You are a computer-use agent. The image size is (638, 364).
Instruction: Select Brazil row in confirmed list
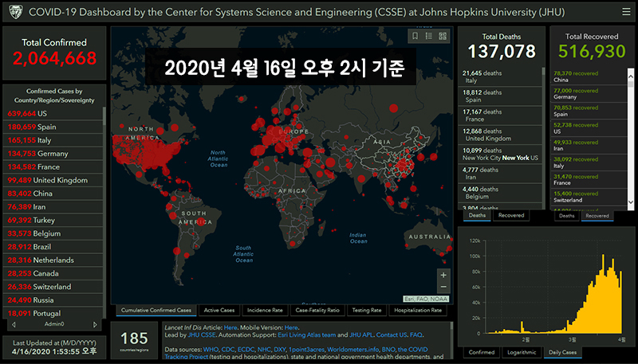point(53,247)
